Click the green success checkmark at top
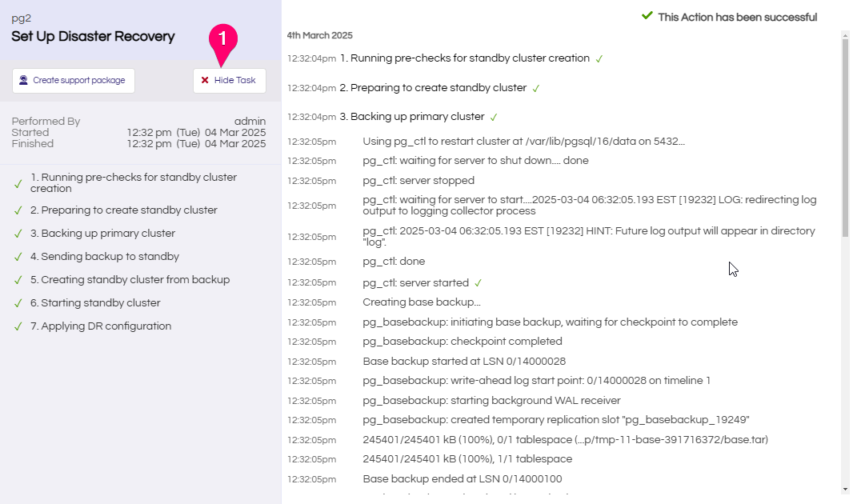865x504 pixels. tap(647, 16)
